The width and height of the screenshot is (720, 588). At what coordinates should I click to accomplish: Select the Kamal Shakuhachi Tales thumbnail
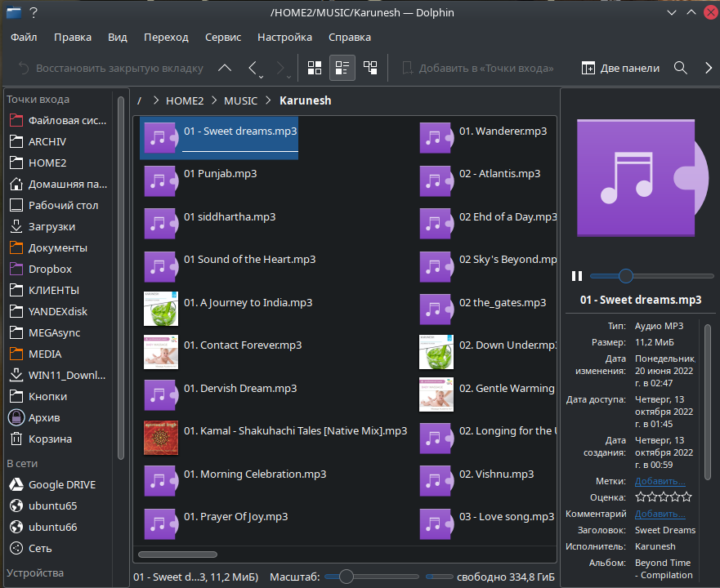click(161, 438)
